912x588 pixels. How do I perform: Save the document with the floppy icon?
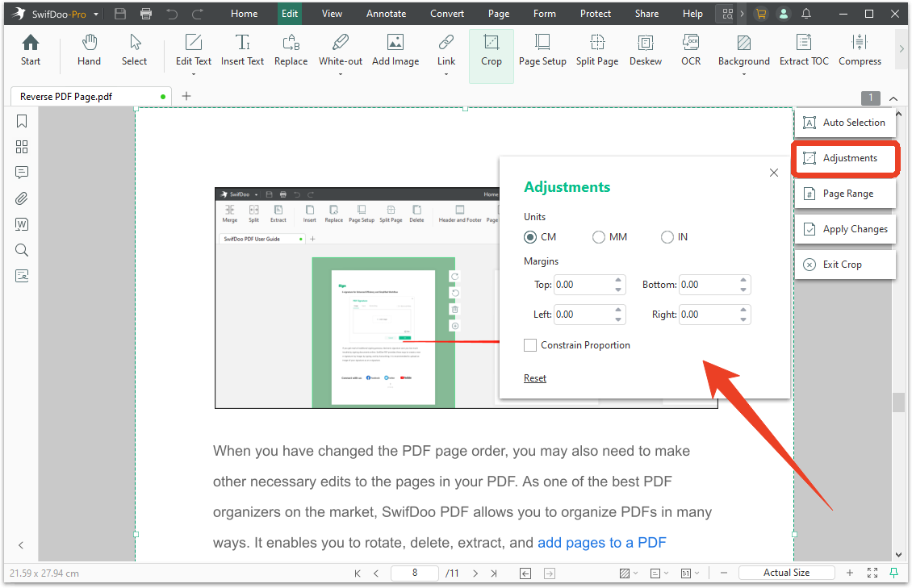[x=119, y=14]
